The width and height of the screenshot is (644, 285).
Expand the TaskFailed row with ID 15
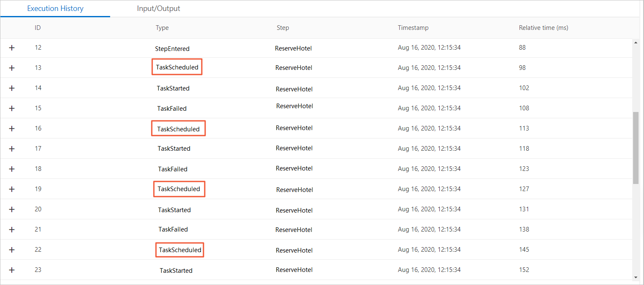12,108
